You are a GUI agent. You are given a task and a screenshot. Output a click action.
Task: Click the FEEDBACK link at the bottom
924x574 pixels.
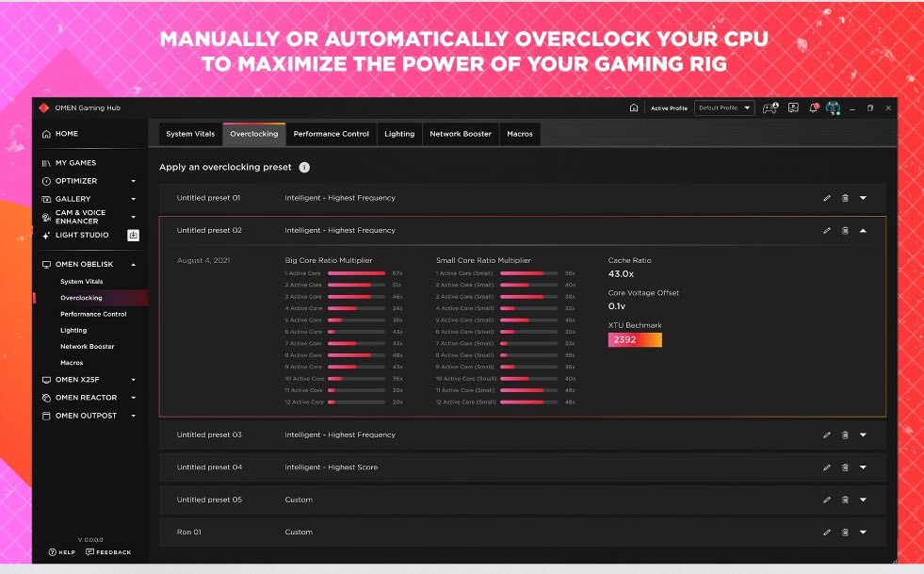(x=108, y=552)
